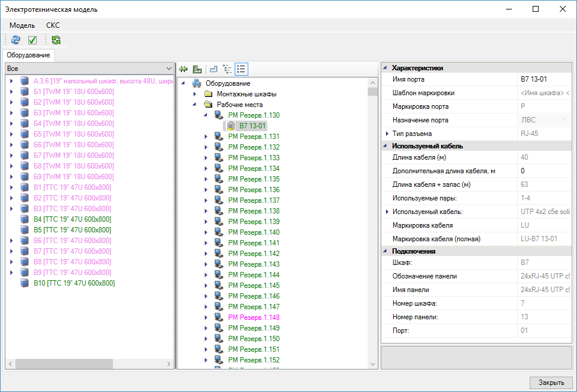Click the Обозначение панели property label
This screenshot has width=577, height=392.
[424, 276]
